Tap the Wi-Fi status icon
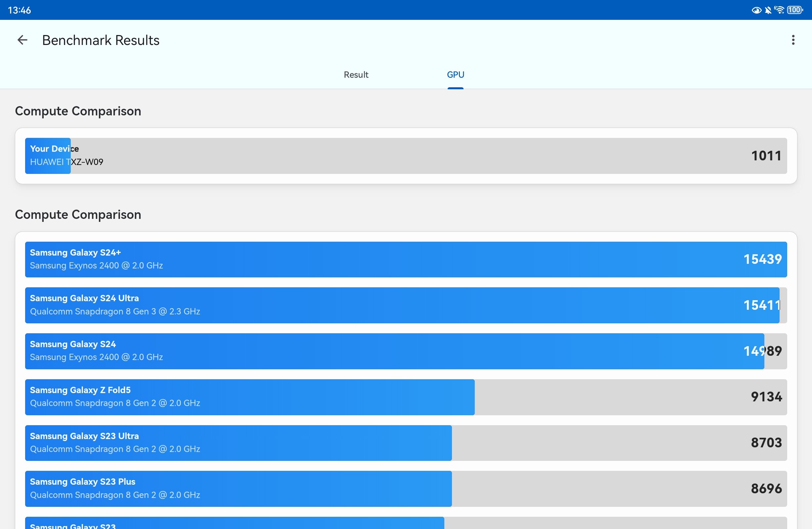 [779, 10]
